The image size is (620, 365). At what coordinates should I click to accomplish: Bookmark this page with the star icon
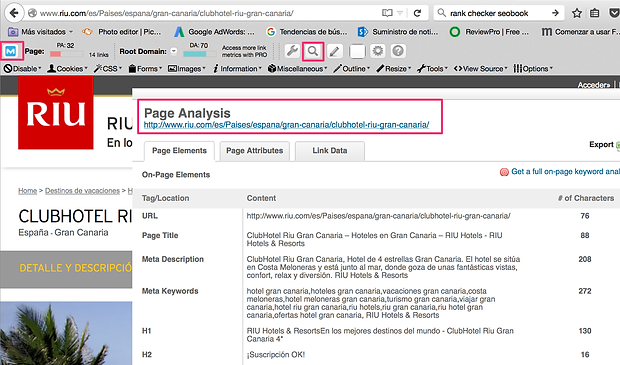(577, 13)
